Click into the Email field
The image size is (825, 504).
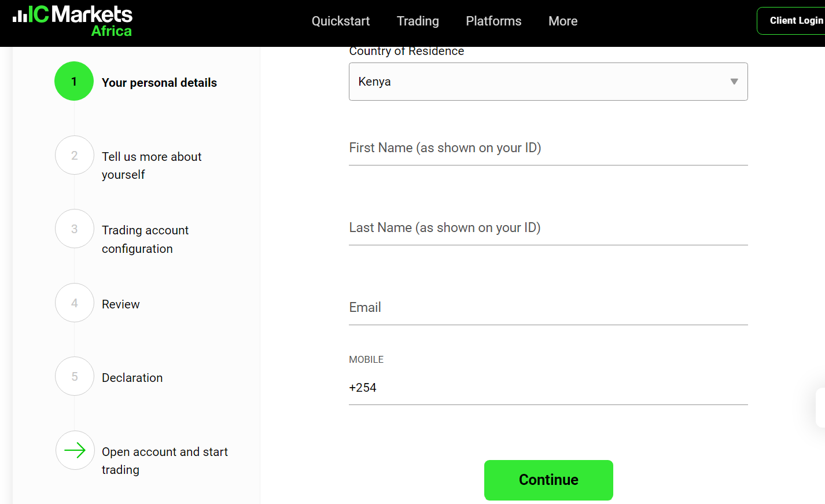coord(548,308)
